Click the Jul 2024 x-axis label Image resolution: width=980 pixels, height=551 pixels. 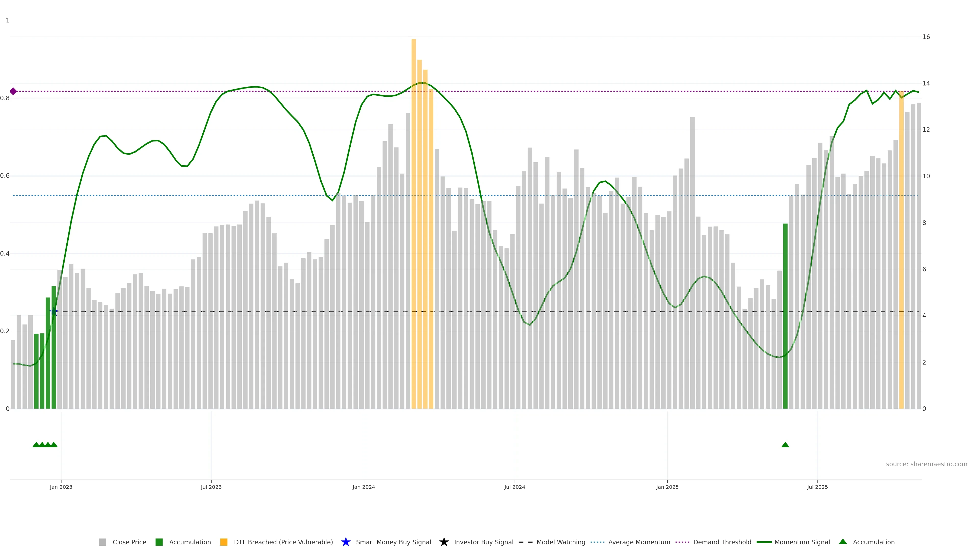(x=514, y=487)
